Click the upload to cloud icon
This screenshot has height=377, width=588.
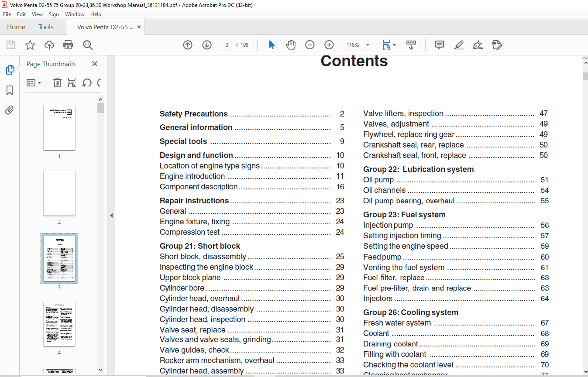pos(49,45)
